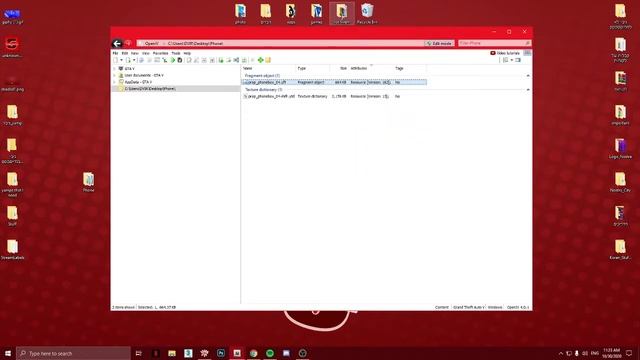This screenshot has width=640, height=360.
Task: Open the Video tutorials link
Action: (x=505, y=53)
